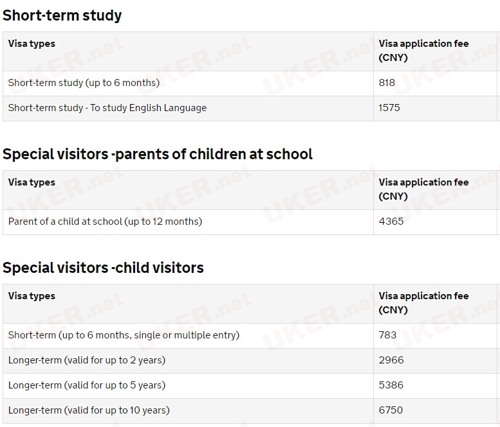Screen dimensions: 500x427
Task: Click the 5386 fee value
Action: tap(391, 385)
